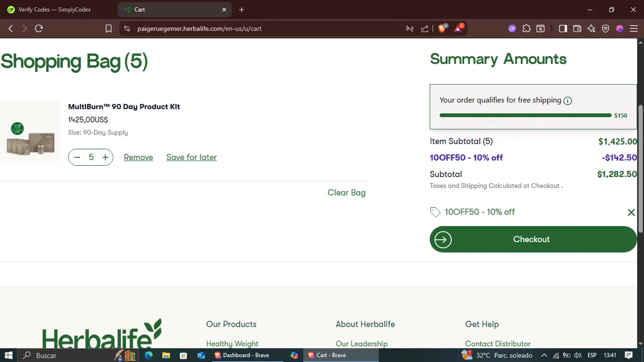644x362 pixels.
Task: Click the taskbar Buscar search box
Action: tap(77, 355)
